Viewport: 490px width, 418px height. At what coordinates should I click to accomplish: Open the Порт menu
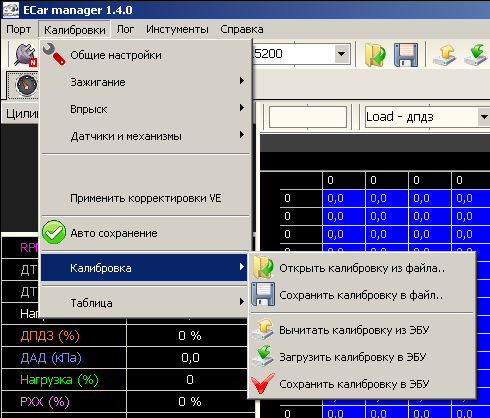click(19, 29)
